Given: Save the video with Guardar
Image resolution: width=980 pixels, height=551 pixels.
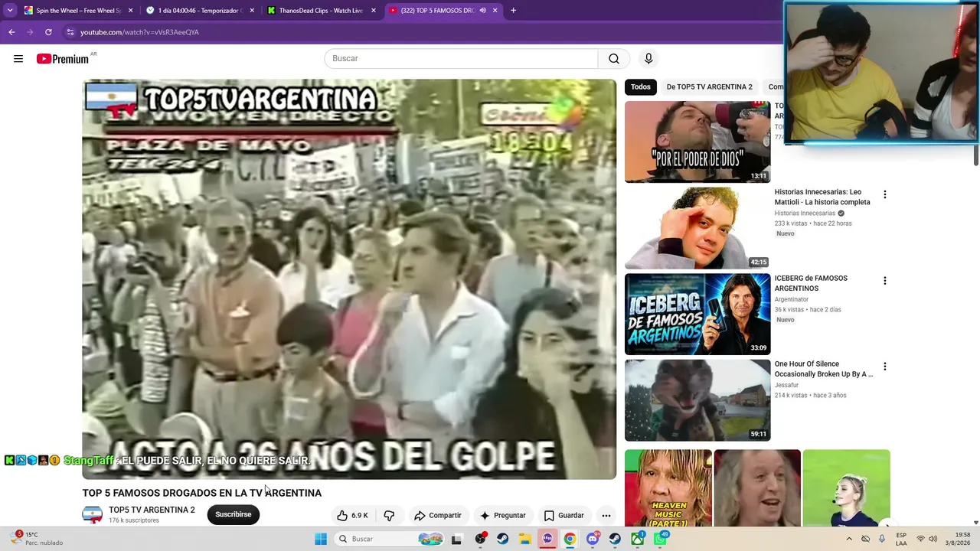Looking at the screenshot, I should [x=564, y=515].
